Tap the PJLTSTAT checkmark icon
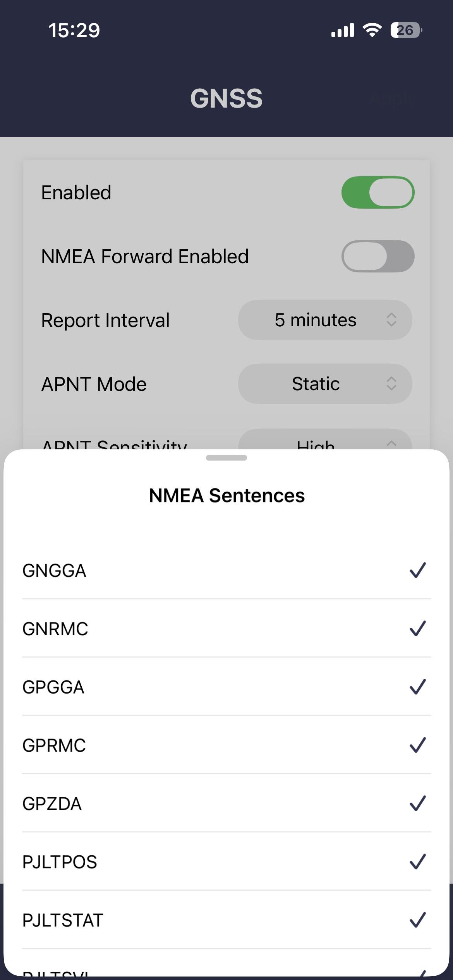The image size is (453, 980). (x=417, y=920)
